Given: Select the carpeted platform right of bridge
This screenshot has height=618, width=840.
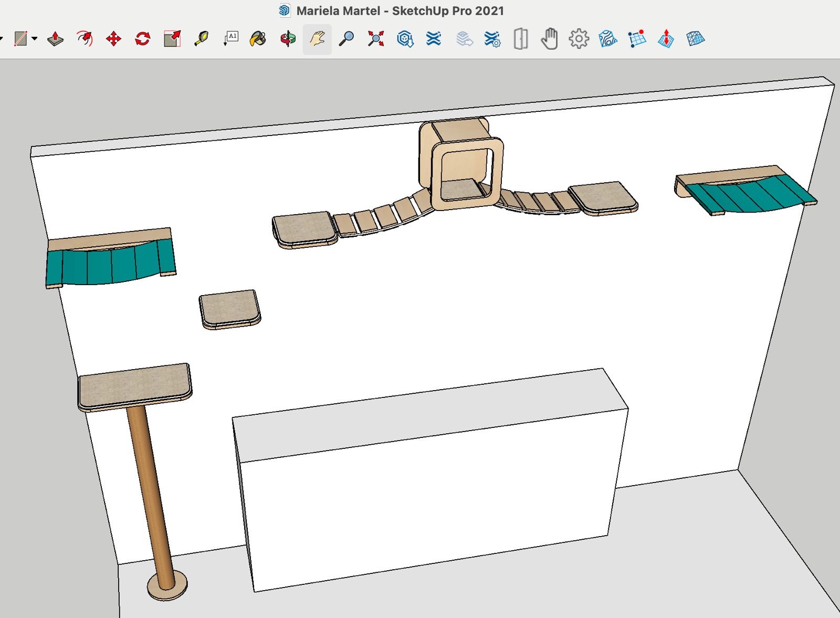Looking at the screenshot, I should [603, 198].
